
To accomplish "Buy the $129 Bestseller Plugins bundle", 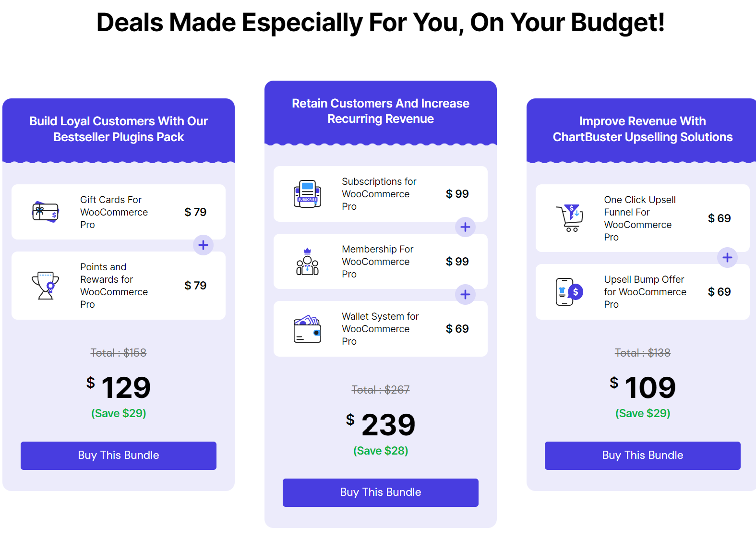I will click(x=119, y=456).
